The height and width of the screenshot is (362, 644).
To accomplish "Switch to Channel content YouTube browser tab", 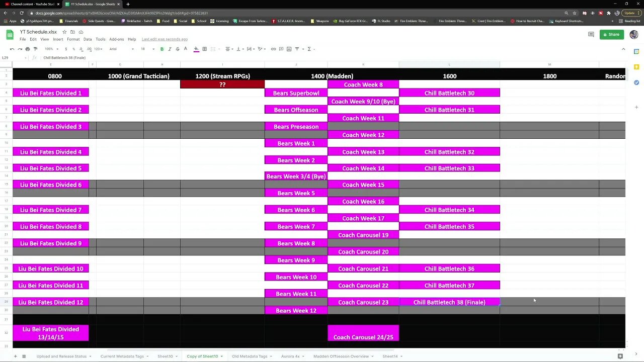I will (x=30, y=4).
